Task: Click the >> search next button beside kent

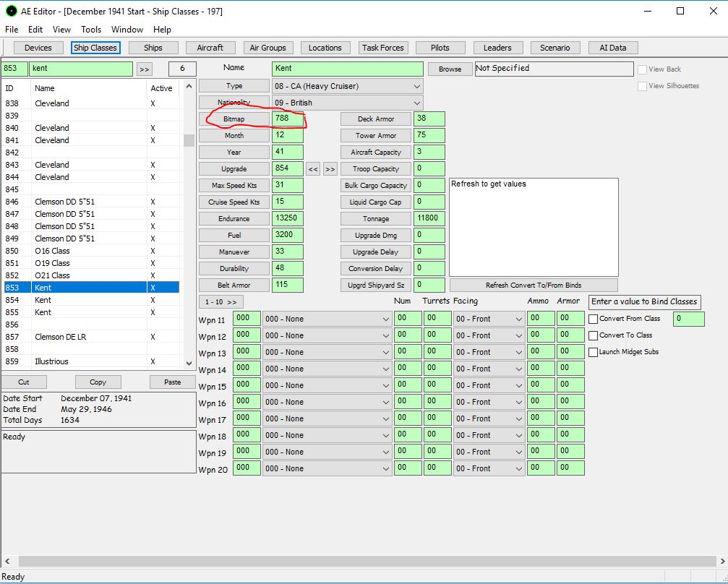Action: coord(145,69)
